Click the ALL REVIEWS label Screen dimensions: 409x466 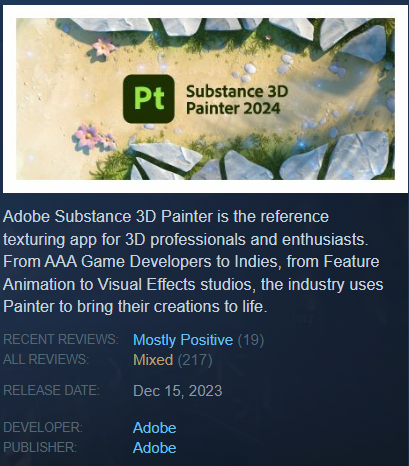click(x=46, y=360)
